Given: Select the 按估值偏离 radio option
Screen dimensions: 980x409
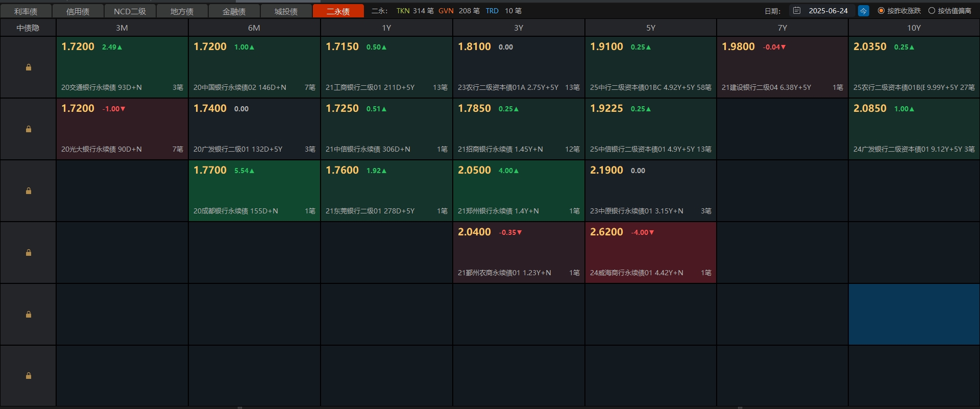Looking at the screenshot, I should [x=950, y=11].
